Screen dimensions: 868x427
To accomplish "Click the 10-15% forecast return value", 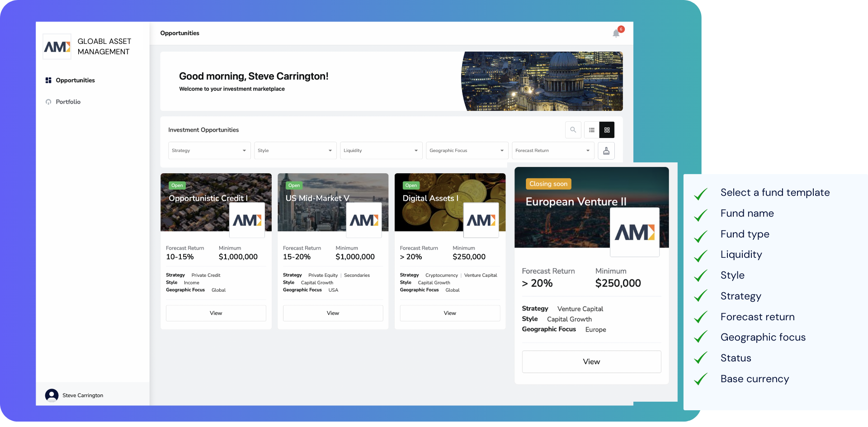I will pos(180,257).
